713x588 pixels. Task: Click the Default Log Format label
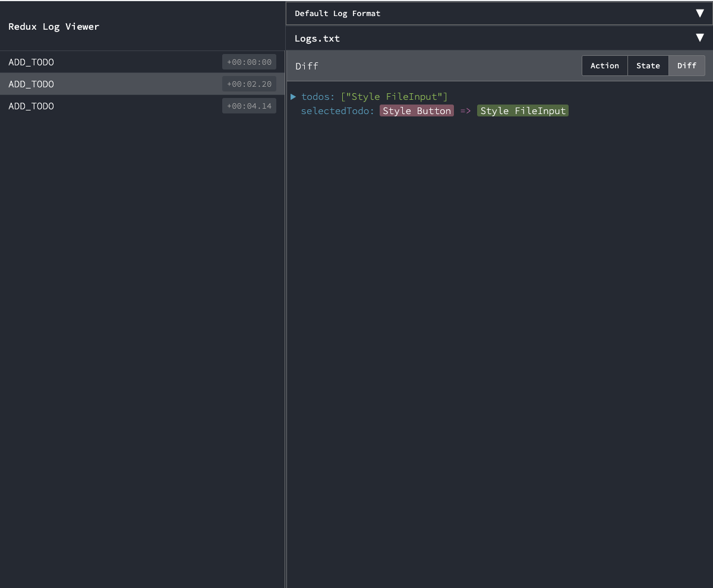[x=337, y=13]
